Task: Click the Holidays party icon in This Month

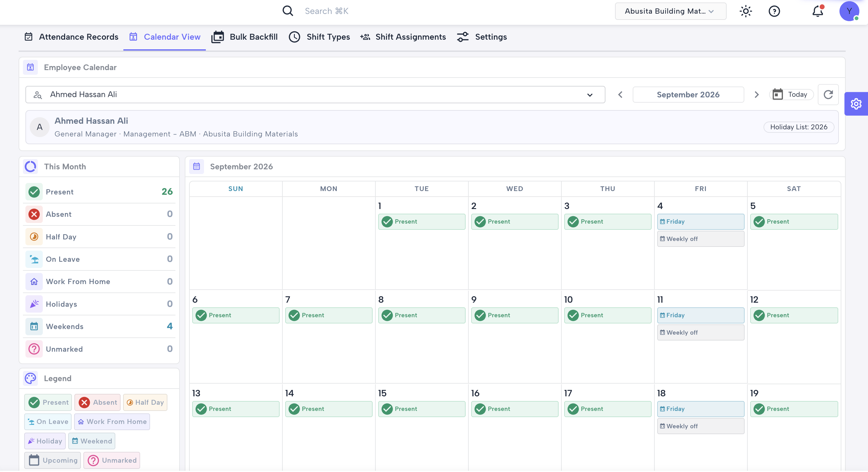Action: (34, 304)
